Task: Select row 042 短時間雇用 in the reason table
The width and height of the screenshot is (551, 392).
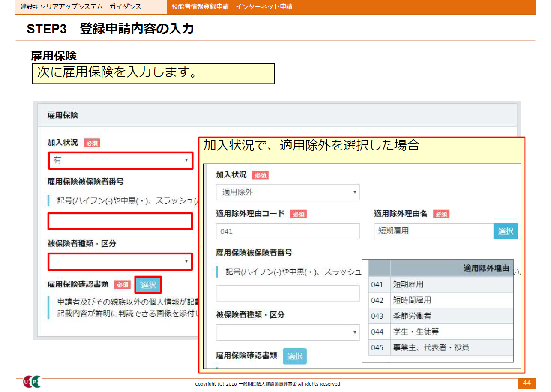Action: (441, 300)
